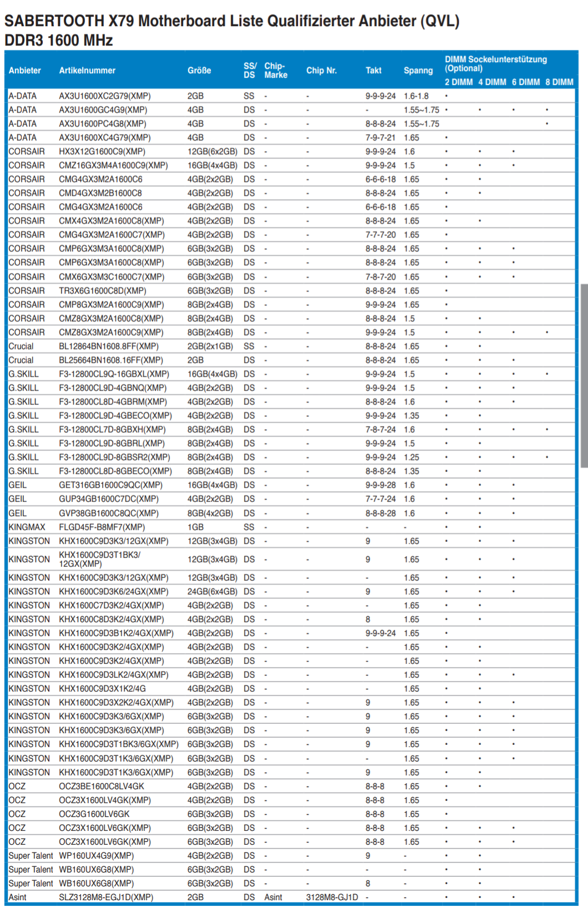Click the 6 DIMM sub-header

[526, 82]
